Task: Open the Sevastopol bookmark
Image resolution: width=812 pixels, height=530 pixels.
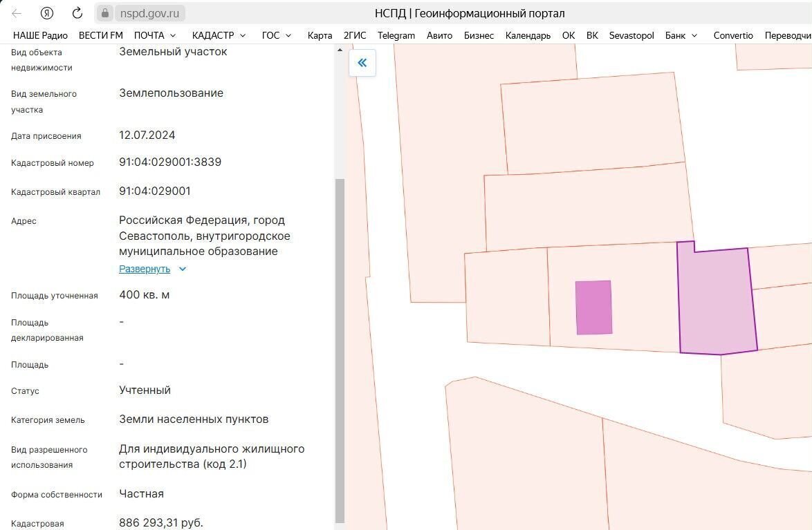Action: (x=631, y=35)
